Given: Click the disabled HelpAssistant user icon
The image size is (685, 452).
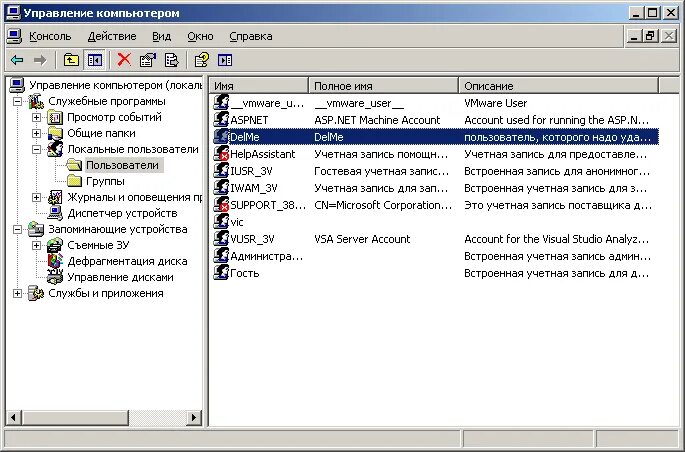Looking at the screenshot, I should click(221, 154).
